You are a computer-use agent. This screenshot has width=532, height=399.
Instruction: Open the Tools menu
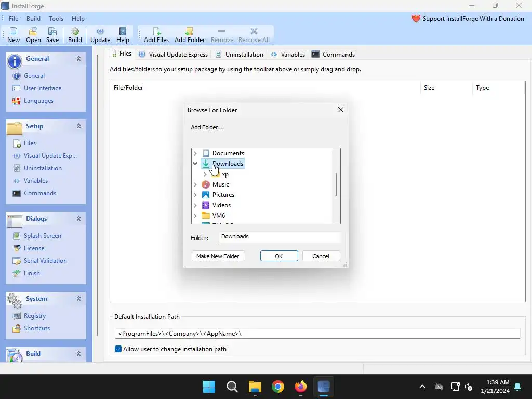point(56,19)
